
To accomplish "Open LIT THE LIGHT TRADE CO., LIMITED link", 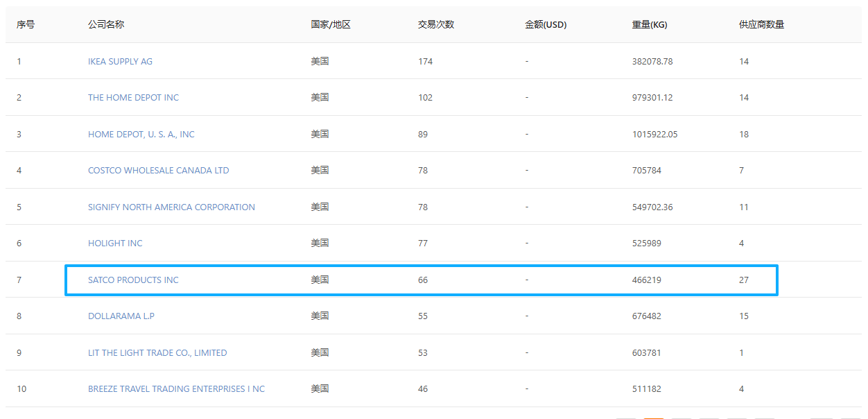I will [157, 352].
